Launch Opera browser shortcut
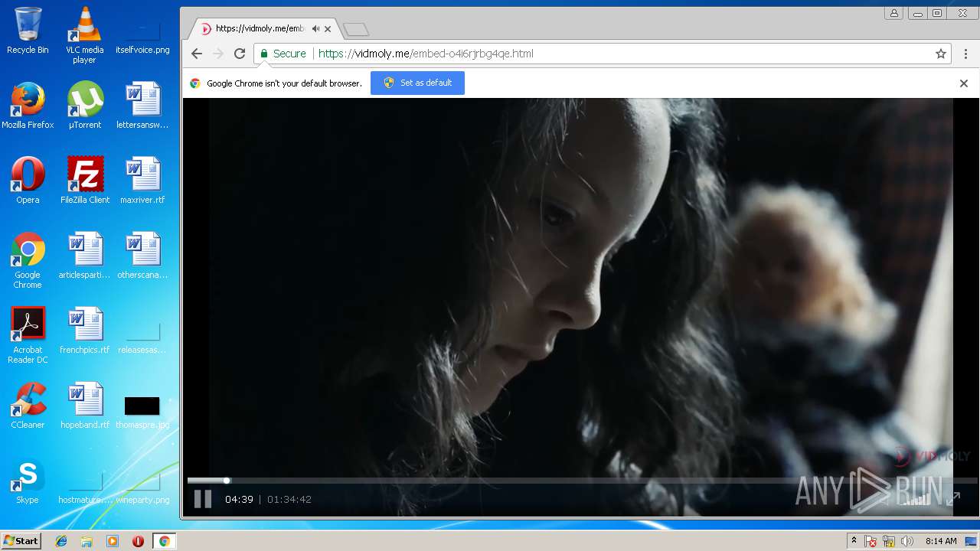The image size is (980, 551). pyautogui.click(x=28, y=181)
